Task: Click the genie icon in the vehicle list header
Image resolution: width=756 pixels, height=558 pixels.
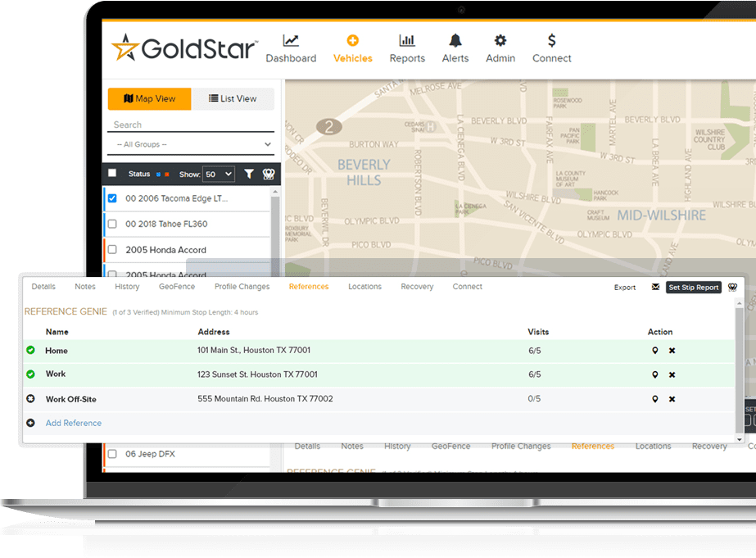Action: click(269, 174)
